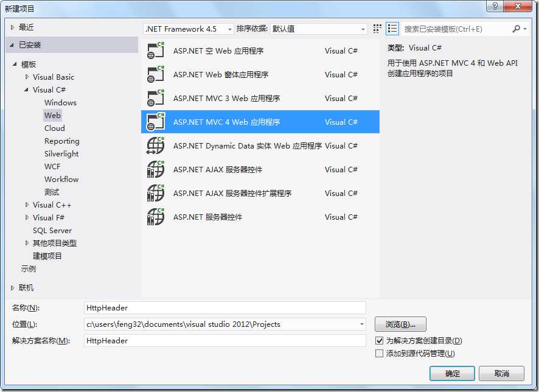Select the SQL Server node
This screenshot has width=539, height=392.
[52, 230]
